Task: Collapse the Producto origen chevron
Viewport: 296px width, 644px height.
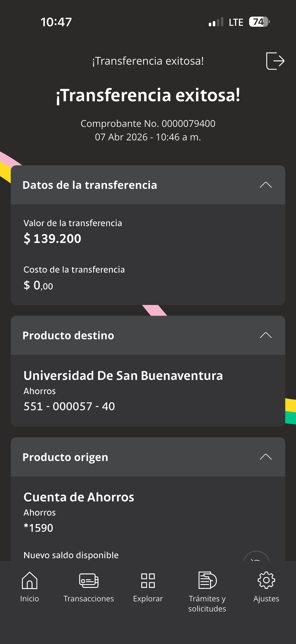Action: tap(266, 457)
